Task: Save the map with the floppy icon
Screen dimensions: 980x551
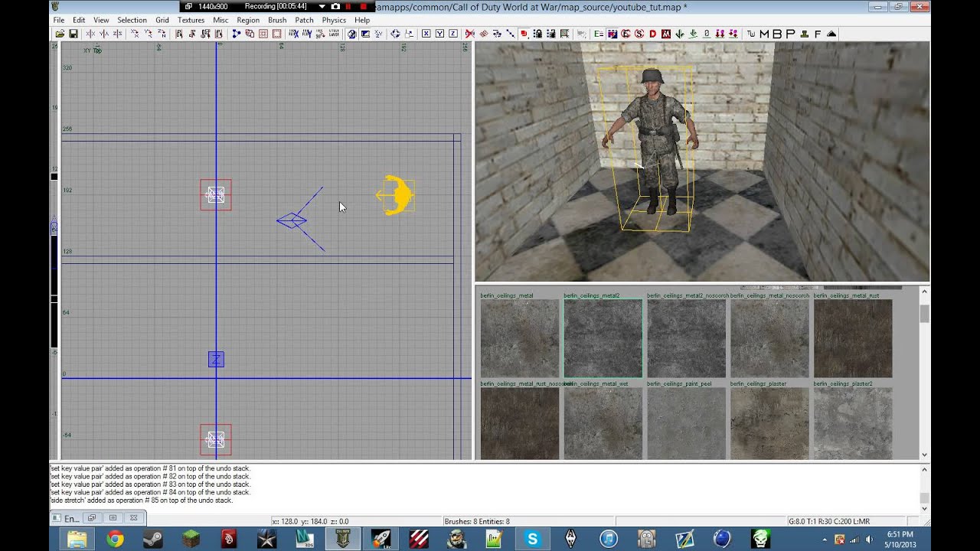Action: pyautogui.click(x=73, y=34)
